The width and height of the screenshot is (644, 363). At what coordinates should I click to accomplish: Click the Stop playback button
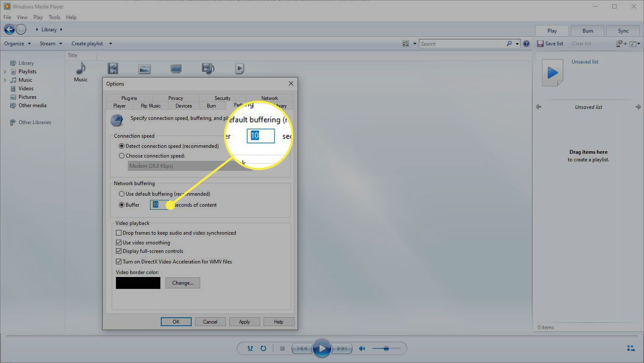[282, 349]
